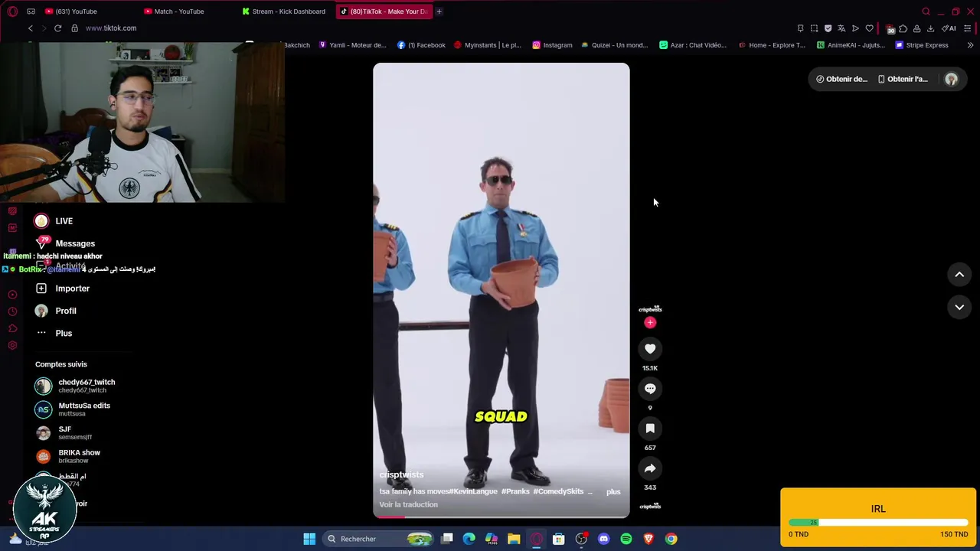Open the ad blocker shield icon
Viewport: 980px width, 551px height.
(828, 28)
